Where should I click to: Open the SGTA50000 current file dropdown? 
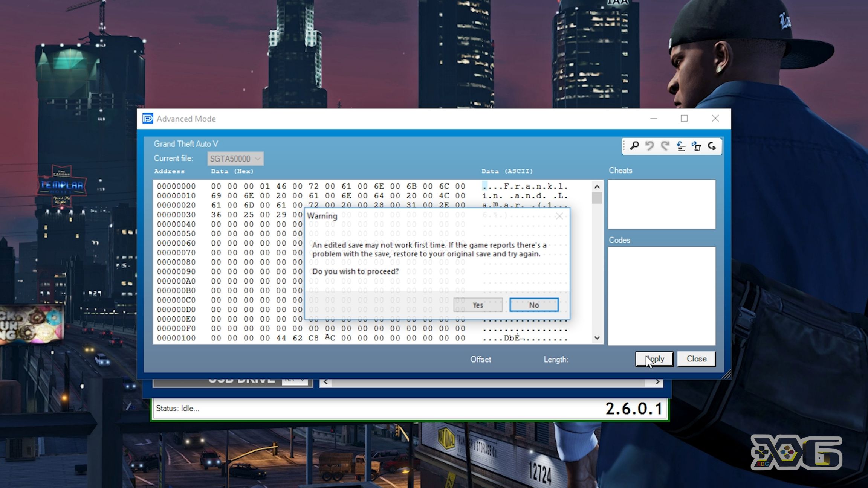(x=235, y=159)
